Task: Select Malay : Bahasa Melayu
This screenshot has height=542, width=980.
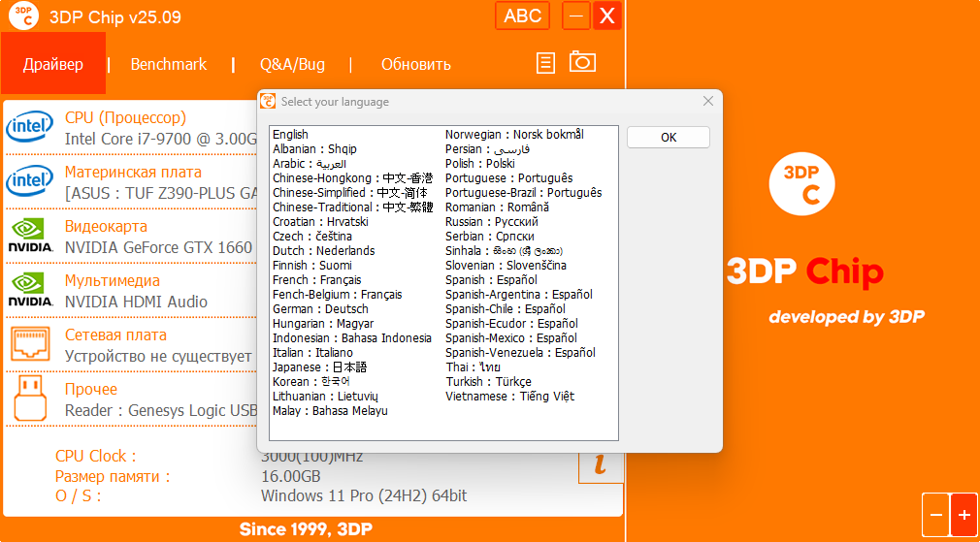Action: click(330, 410)
